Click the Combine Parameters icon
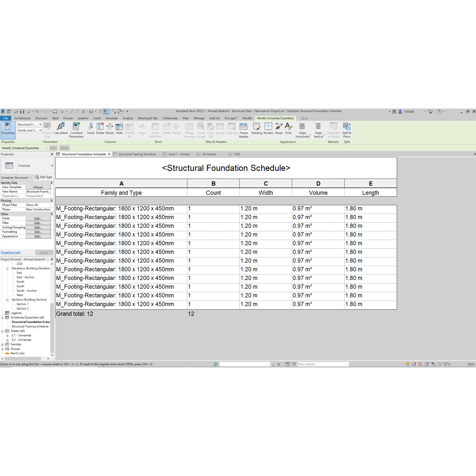476x476 pixels. pyautogui.click(x=76, y=127)
